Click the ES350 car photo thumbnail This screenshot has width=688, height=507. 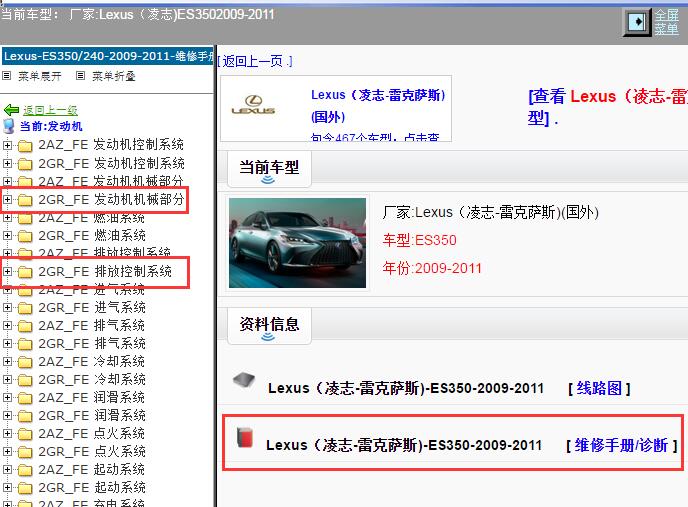(297, 243)
